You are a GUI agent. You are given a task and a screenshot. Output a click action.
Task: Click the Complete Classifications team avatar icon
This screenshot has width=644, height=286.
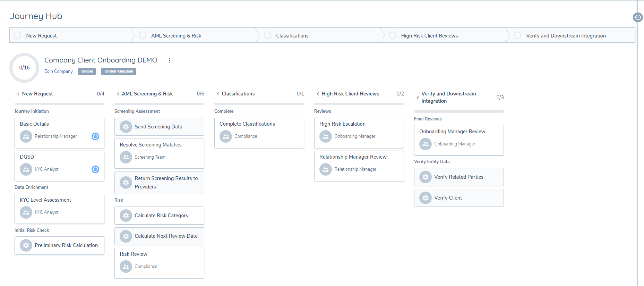[x=226, y=136]
